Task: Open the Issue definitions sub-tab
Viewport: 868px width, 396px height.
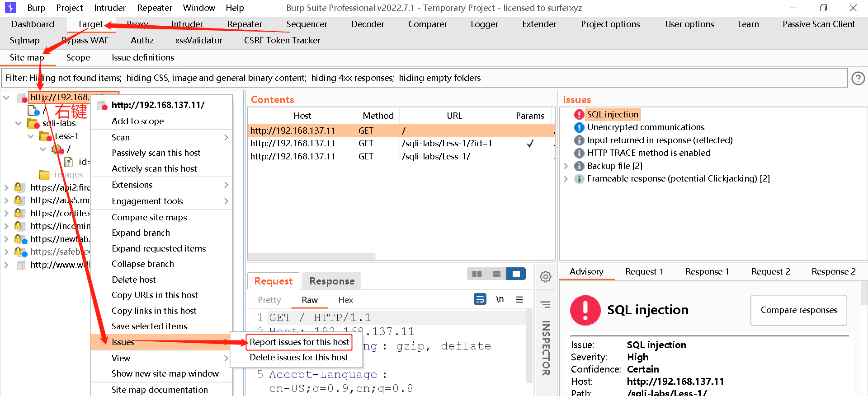Action: click(x=143, y=58)
